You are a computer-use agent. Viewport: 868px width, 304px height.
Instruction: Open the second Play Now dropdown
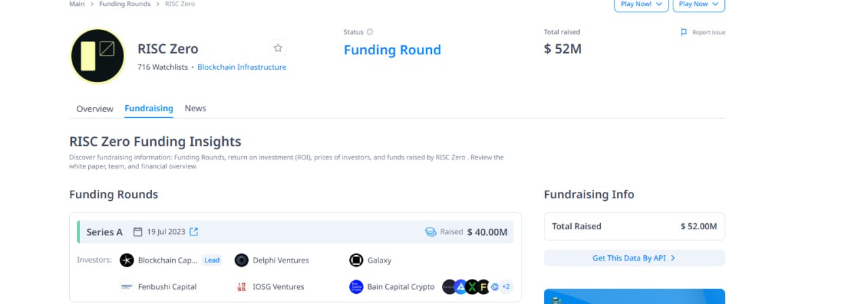click(x=698, y=4)
